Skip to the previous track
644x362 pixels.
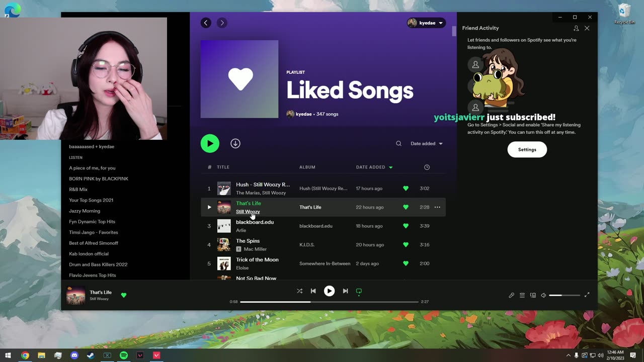coord(313,291)
